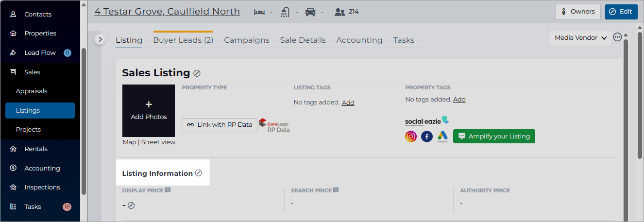Click the CoreLogic RP Data logo
Screen dimensions: 644x222
pos(274,125)
